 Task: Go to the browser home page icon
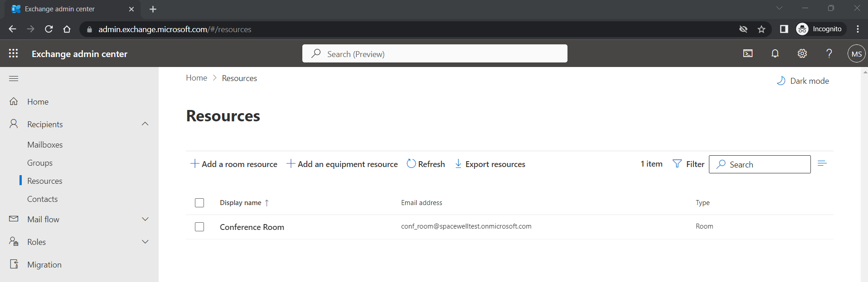point(67,29)
